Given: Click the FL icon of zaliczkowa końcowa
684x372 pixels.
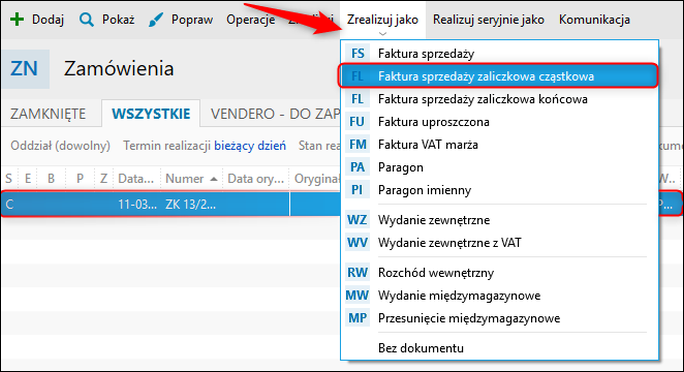Looking at the screenshot, I should tap(358, 99).
